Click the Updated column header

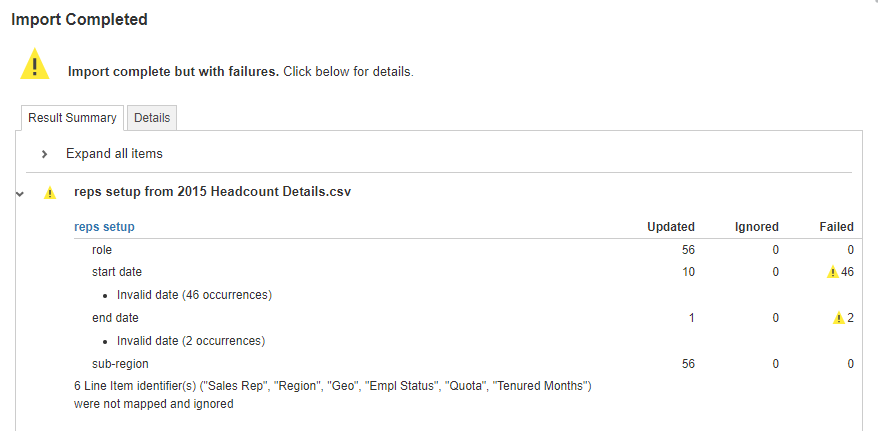[x=671, y=227]
